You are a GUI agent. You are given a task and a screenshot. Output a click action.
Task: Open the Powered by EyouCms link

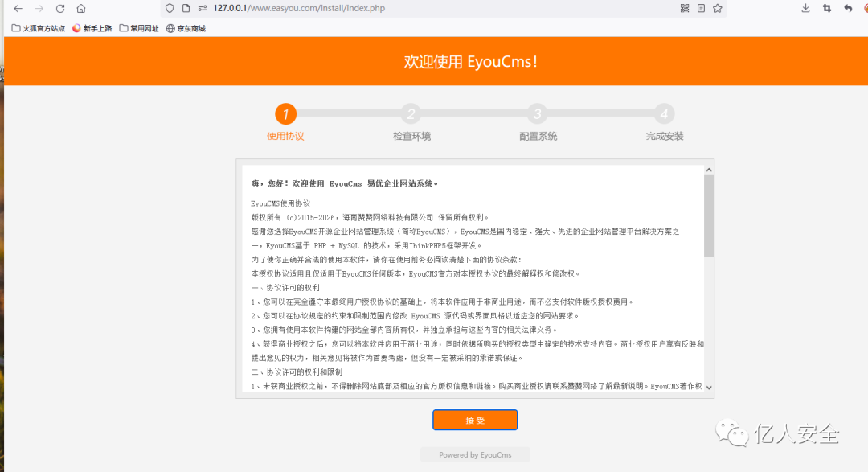tap(475, 455)
